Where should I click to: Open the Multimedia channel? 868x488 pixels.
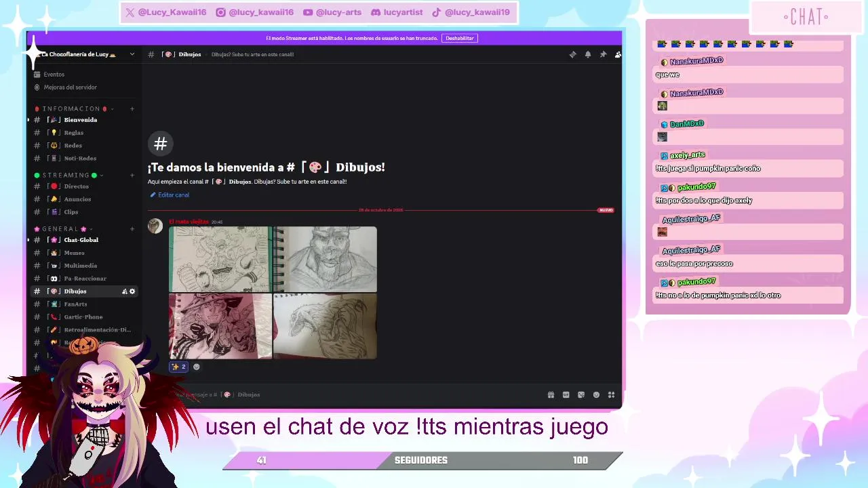pos(84,266)
